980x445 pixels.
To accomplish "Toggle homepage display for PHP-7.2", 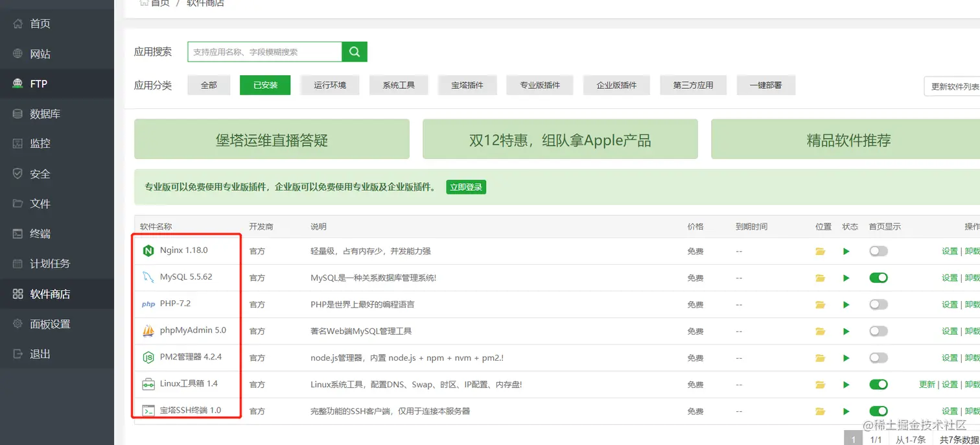I will click(878, 304).
